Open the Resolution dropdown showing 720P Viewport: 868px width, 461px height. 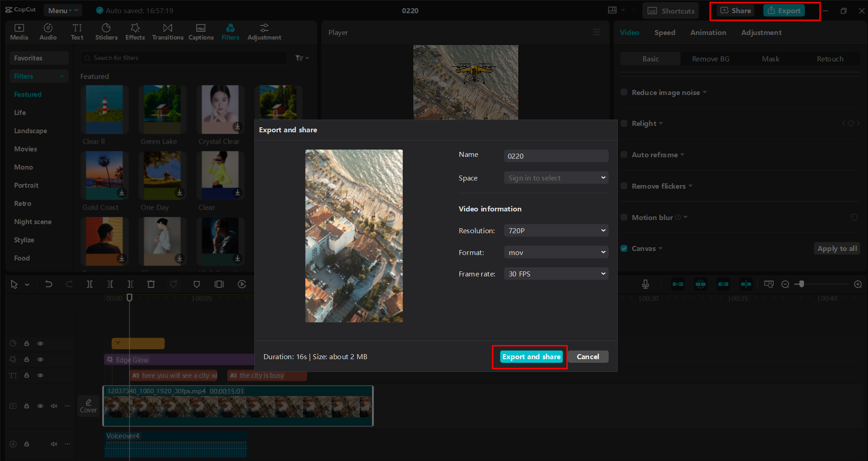pyautogui.click(x=556, y=230)
